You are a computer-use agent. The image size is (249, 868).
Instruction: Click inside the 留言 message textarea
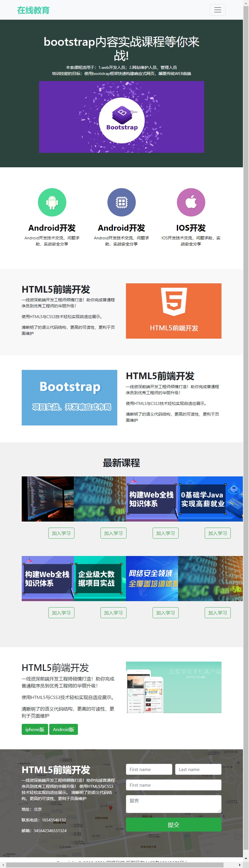(x=173, y=804)
